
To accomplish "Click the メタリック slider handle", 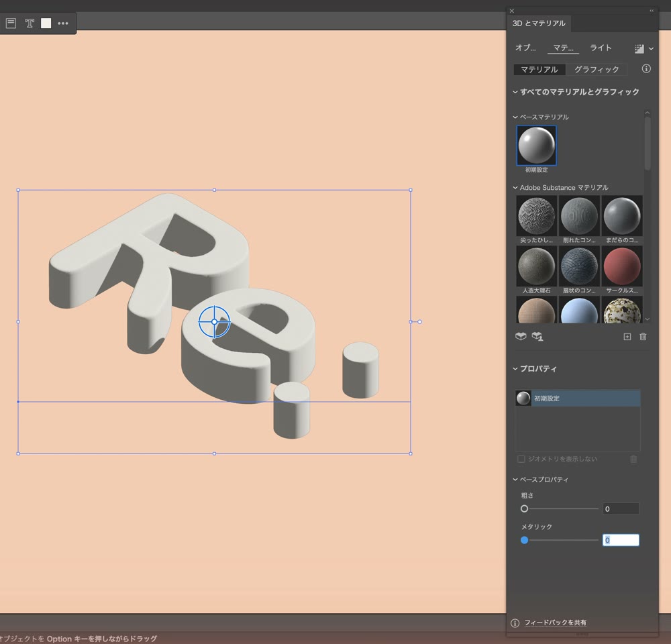I will pyautogui.click(x=524, y=540).
